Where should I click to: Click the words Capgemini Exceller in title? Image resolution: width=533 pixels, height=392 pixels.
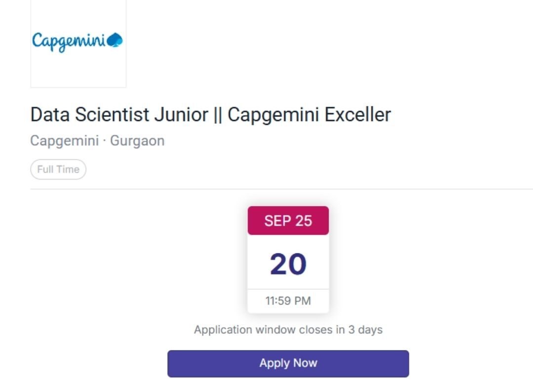click(309, 115)
